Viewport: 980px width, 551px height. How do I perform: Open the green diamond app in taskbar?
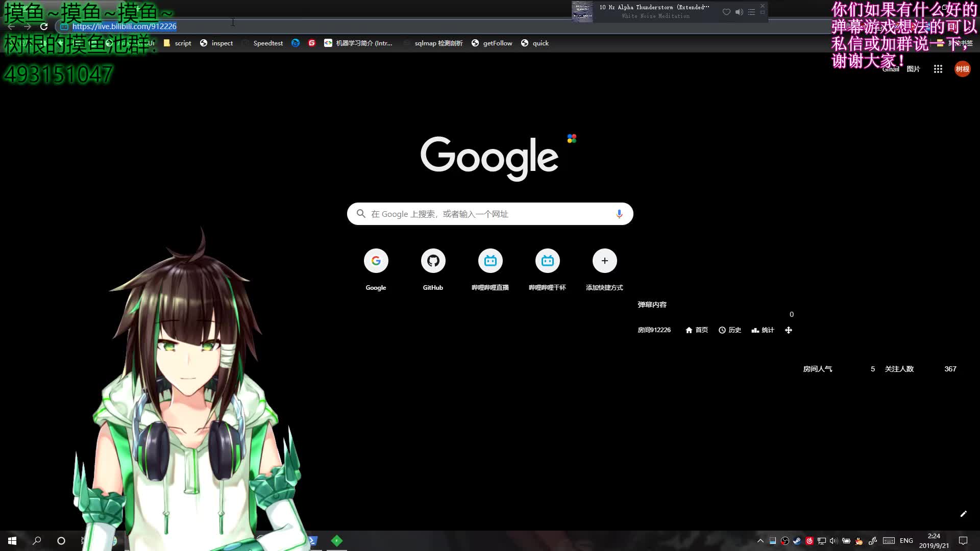click(337, 541)
